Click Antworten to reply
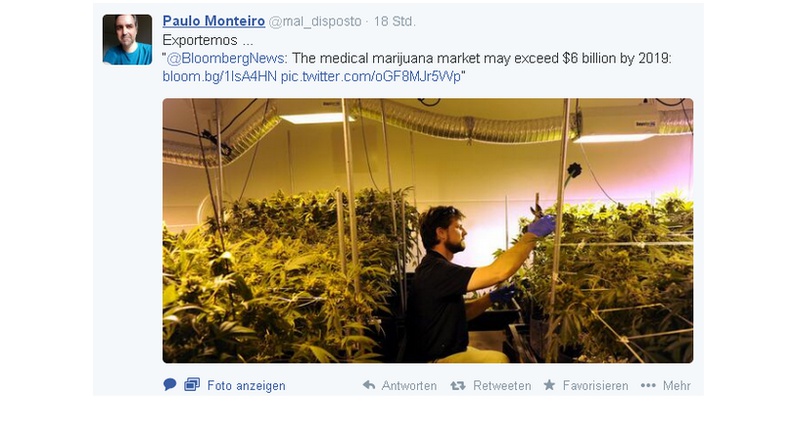This screenshot has width=794, height=431. pos(409,386)
